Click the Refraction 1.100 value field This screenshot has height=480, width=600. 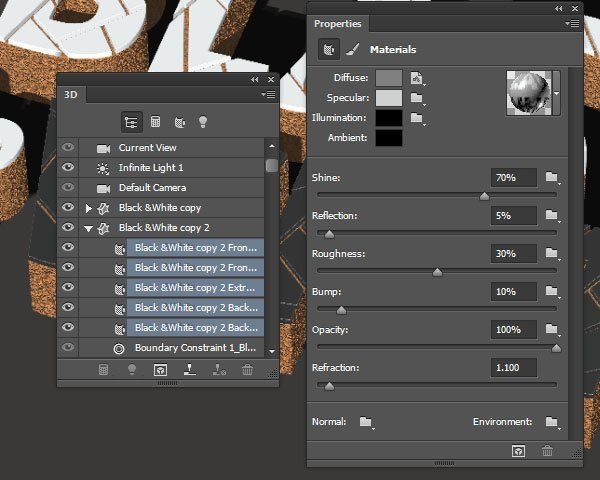pos(514,367)
